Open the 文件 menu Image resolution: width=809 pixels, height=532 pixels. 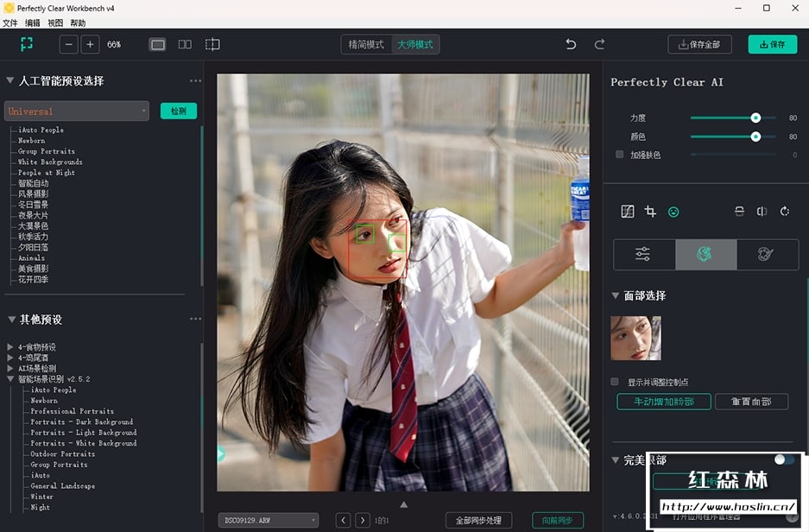[x=9, y=22]
